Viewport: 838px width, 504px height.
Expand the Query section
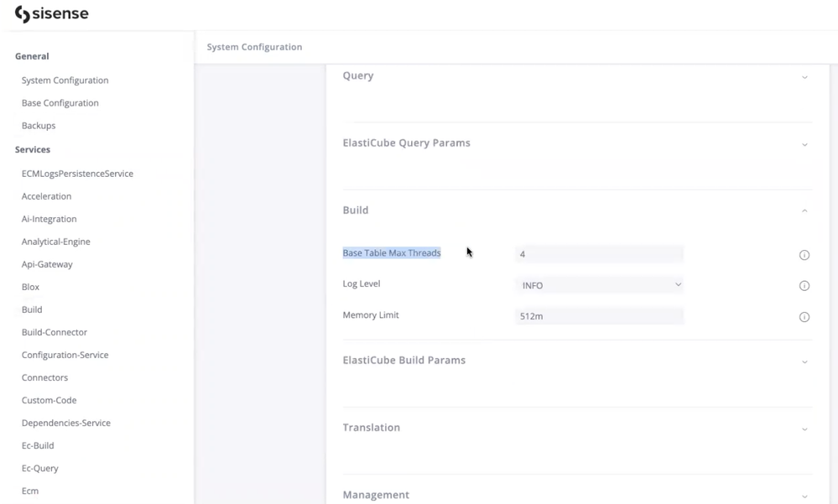pos(804,77)
